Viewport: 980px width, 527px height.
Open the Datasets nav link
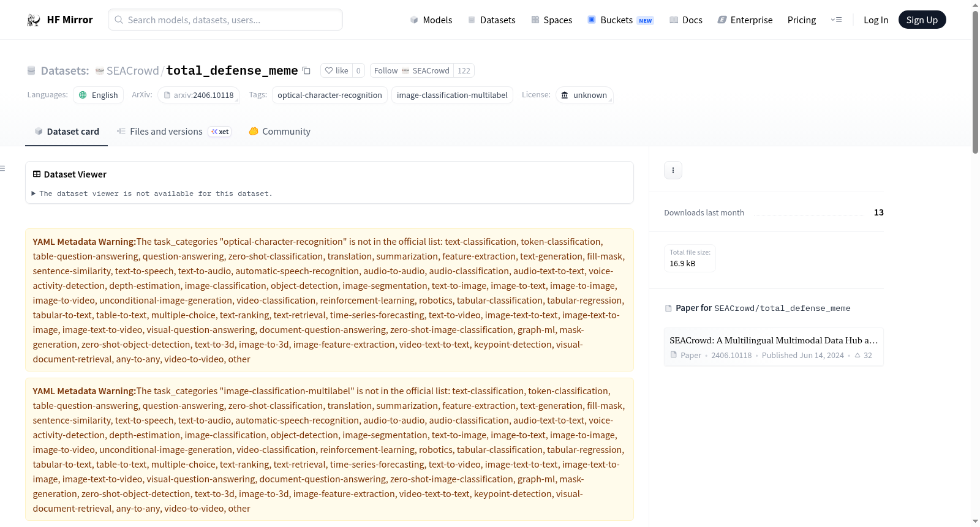(491, 20)
